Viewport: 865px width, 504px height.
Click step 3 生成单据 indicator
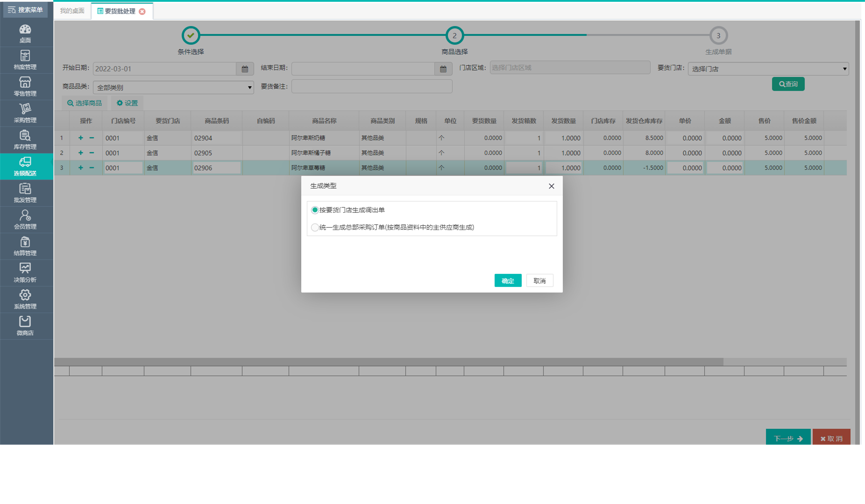(718, 35)
